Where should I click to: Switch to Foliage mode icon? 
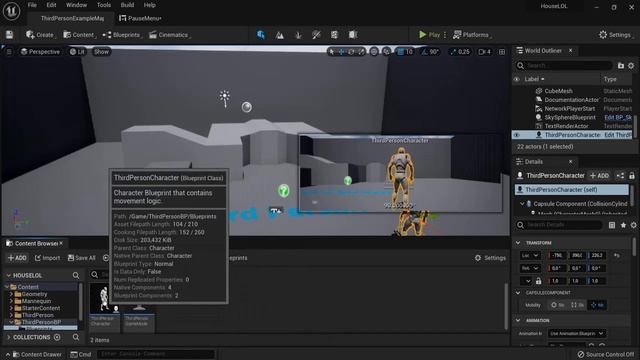click(298, 35)
